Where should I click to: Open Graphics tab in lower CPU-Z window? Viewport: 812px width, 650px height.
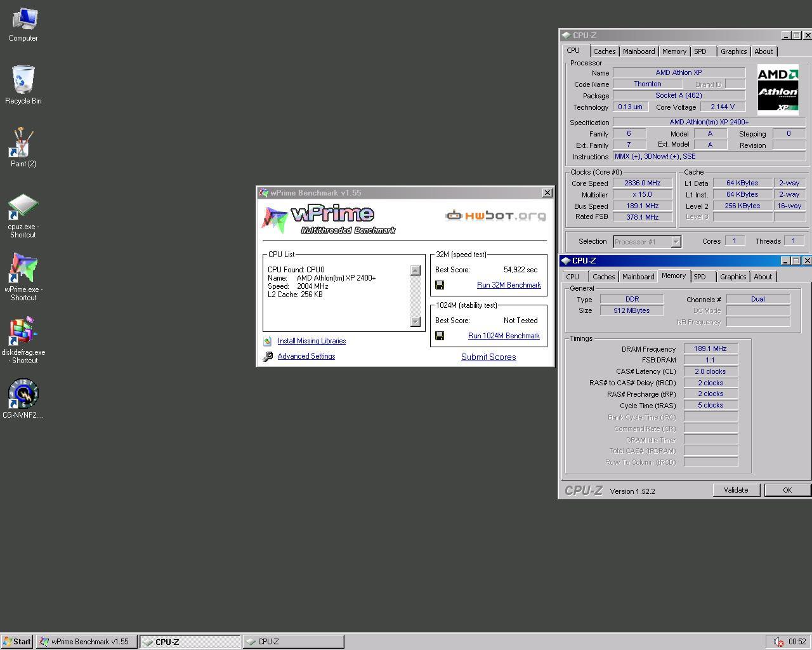click(x=733, y=277)
